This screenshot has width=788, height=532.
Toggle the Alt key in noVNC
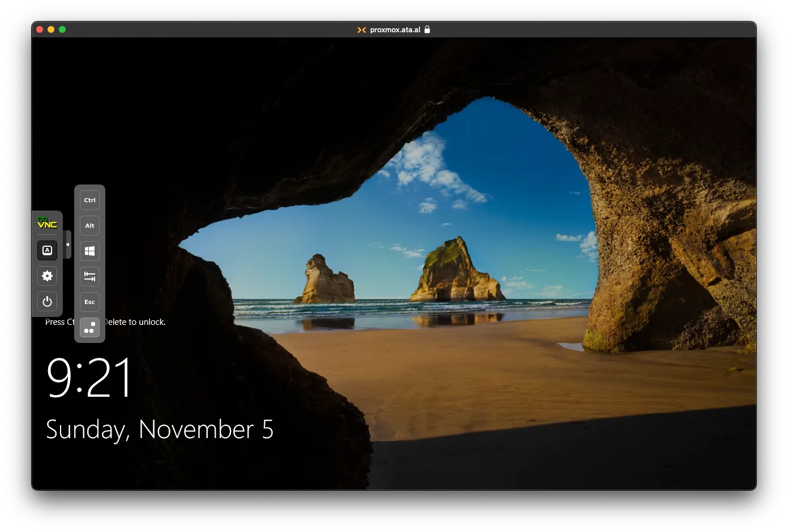pyautogui.click(x=89, y=225)
